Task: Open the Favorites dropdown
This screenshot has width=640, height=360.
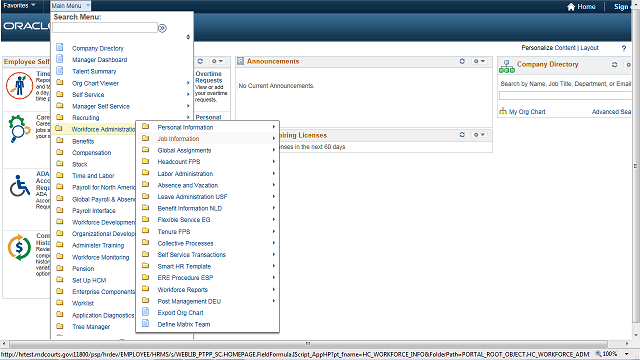Action: (x=19, y=5)
